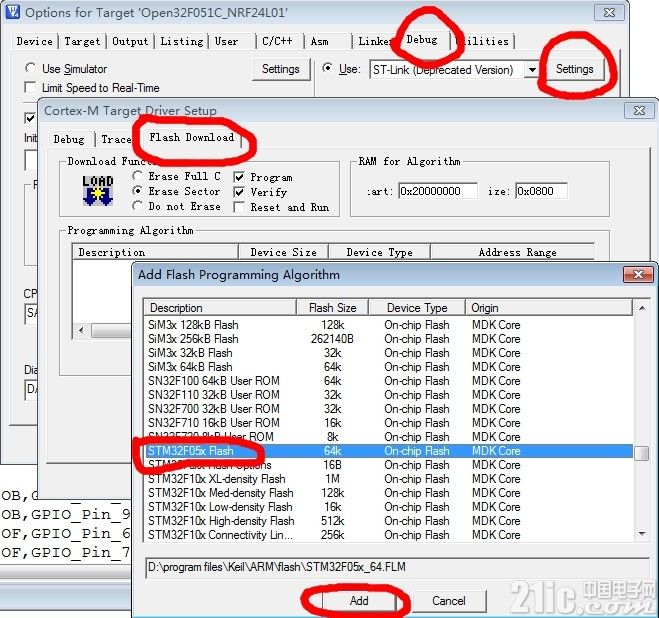Viewport: 659px width, 618px height.
Task: Select Erase Sector option
Action: tap(137, 191)
